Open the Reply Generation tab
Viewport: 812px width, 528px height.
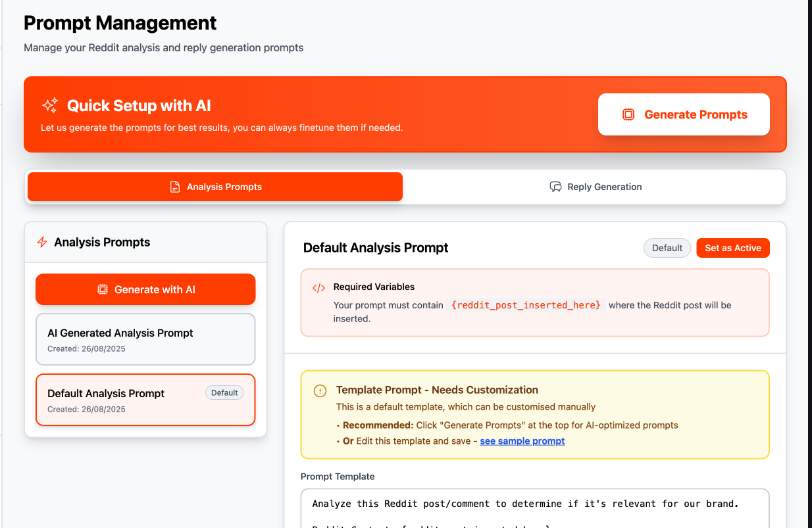click(596, 187)
